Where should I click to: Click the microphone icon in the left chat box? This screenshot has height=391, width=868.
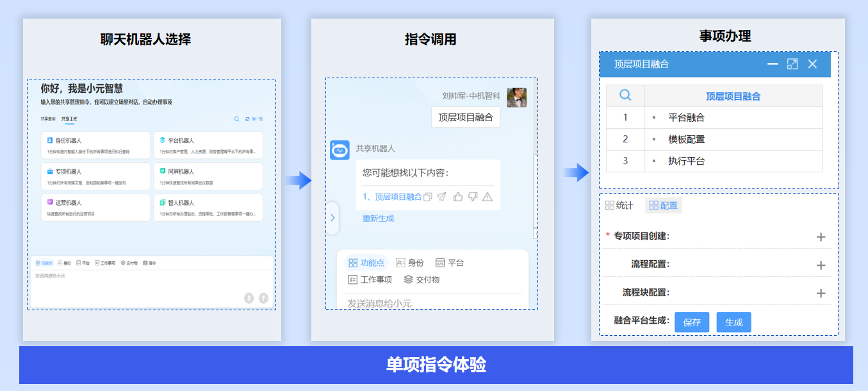click(x=249, y=298)
